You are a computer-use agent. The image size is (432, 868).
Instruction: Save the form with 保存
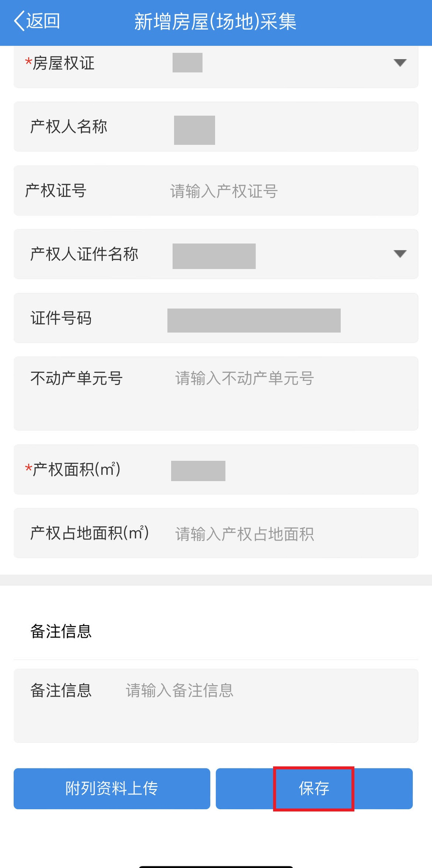click(x=314, y=788)
